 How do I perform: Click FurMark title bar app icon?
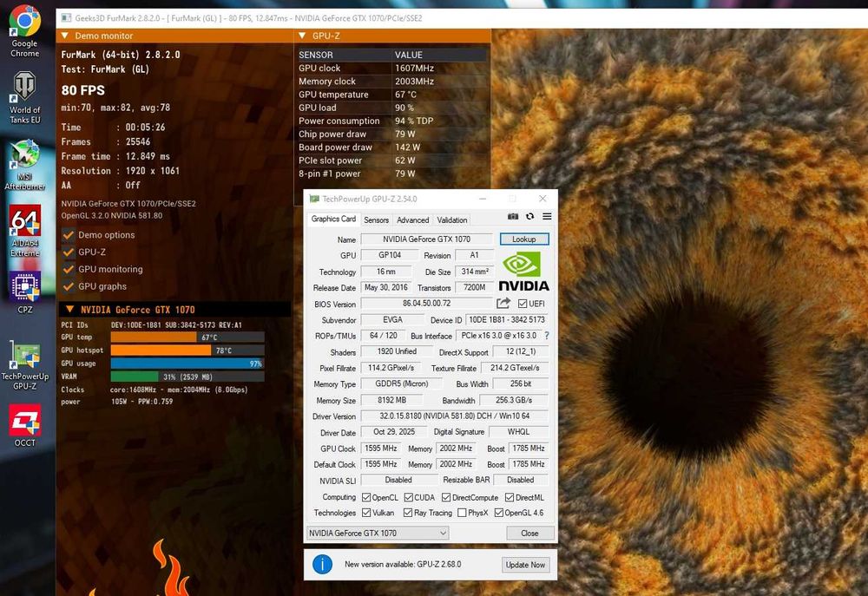pyautogui.click(x=66, y=17)
